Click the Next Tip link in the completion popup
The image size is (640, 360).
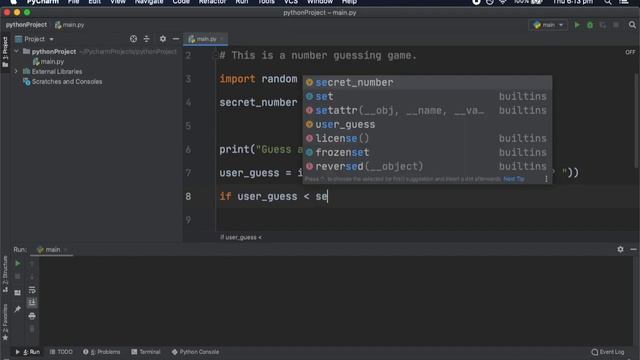pyautogui.click(x=514, y=179)
